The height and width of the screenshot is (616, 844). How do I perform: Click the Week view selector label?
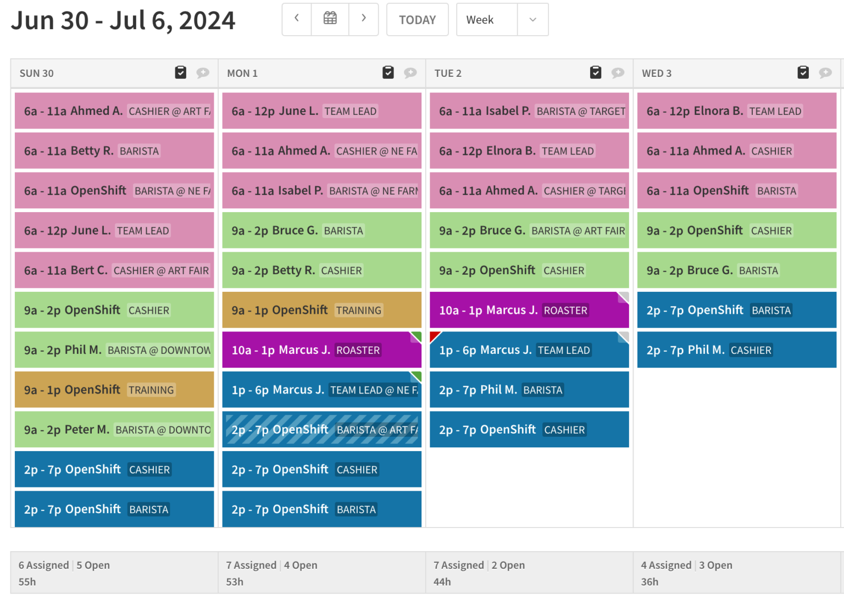(x=479, y=19)
